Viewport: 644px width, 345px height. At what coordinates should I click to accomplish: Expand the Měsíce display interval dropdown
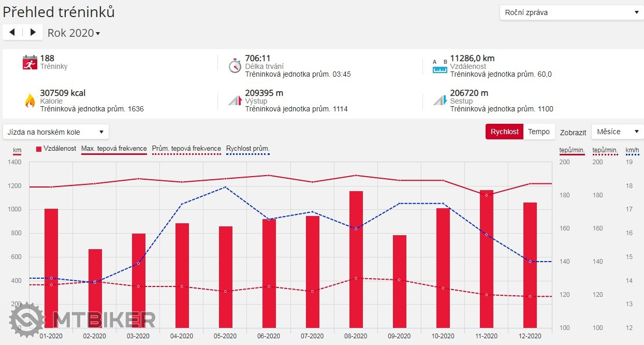pyautogui.click(x=617, y=132)
